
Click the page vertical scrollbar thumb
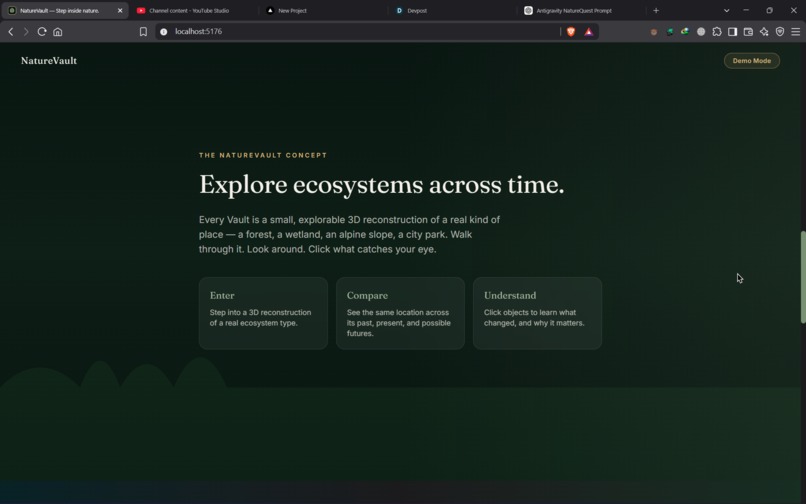803,277
